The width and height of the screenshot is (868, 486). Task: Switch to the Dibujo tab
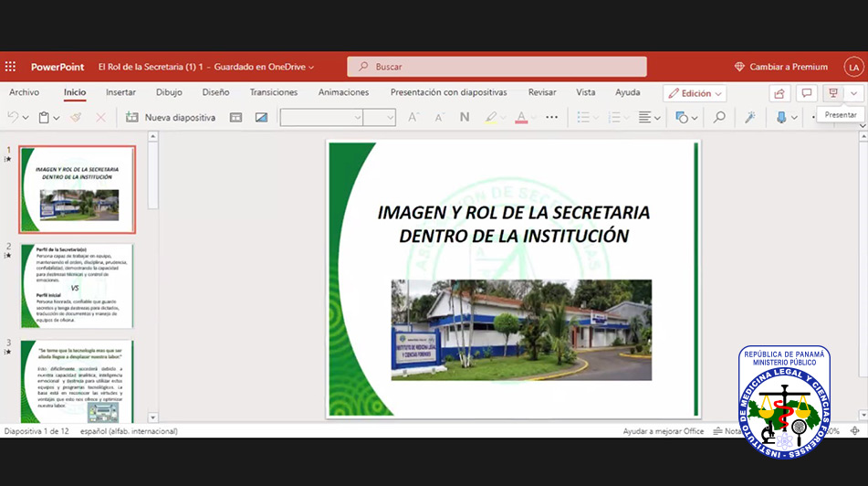169,92
